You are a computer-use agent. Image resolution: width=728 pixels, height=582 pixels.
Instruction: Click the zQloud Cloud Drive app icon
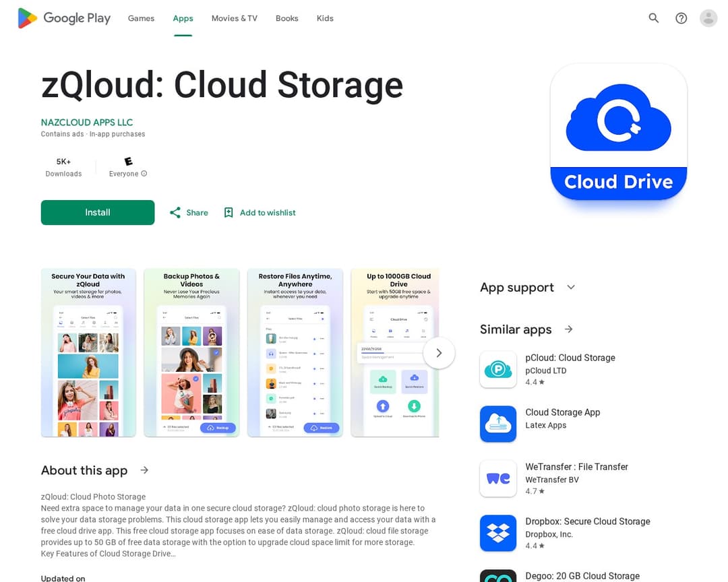[618, 132]
